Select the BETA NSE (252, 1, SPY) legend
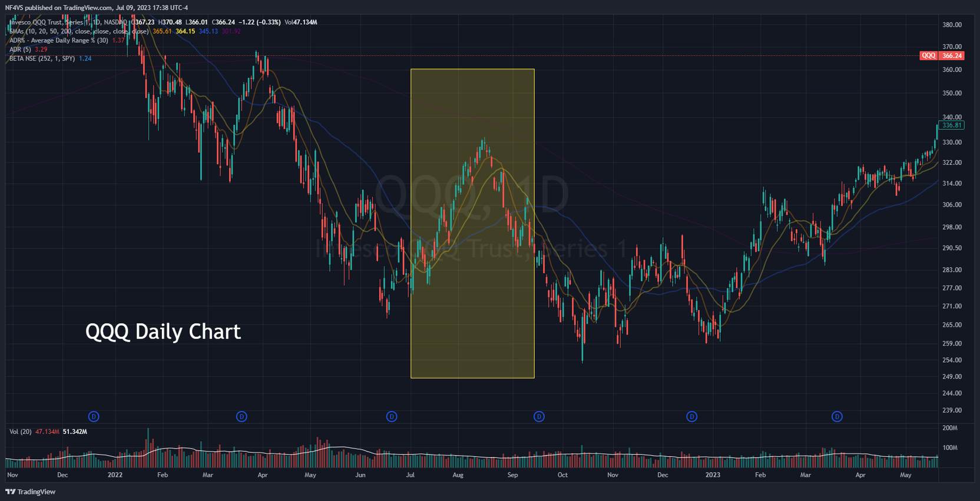 point(42,59)
